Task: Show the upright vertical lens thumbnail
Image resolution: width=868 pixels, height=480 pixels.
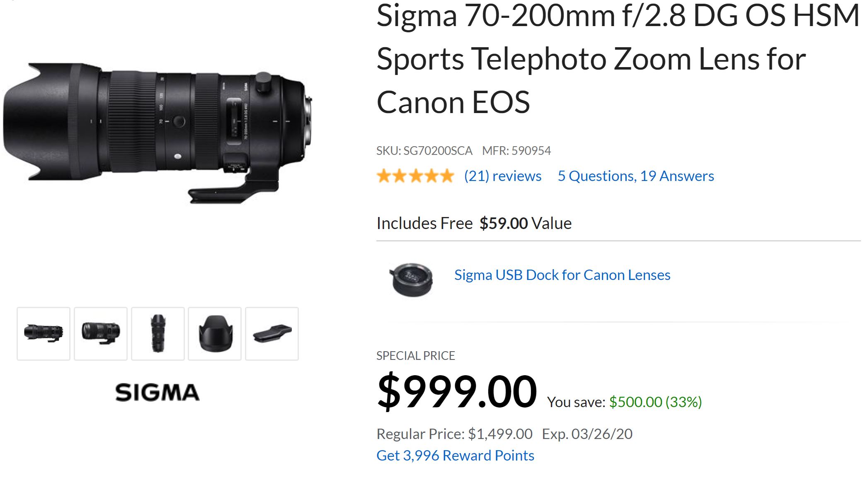Action: (x=158, y=333)
